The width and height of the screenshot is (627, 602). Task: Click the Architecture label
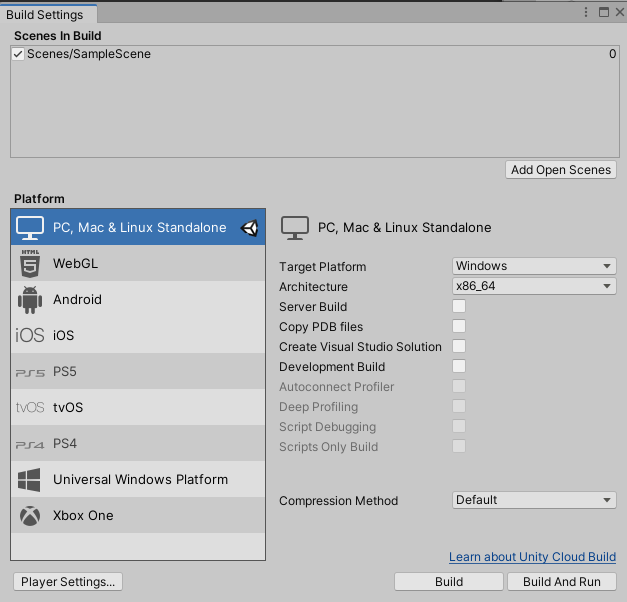coord(314,287)
